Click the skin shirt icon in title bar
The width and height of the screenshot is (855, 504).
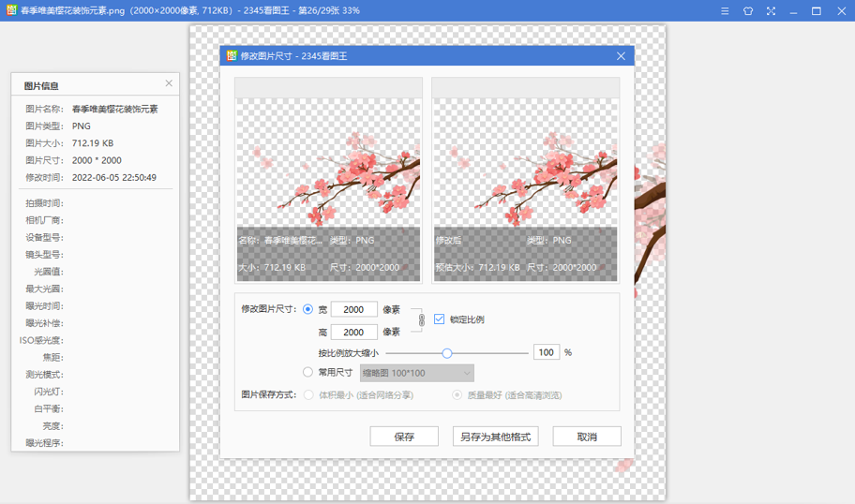(x=748, y=11)
